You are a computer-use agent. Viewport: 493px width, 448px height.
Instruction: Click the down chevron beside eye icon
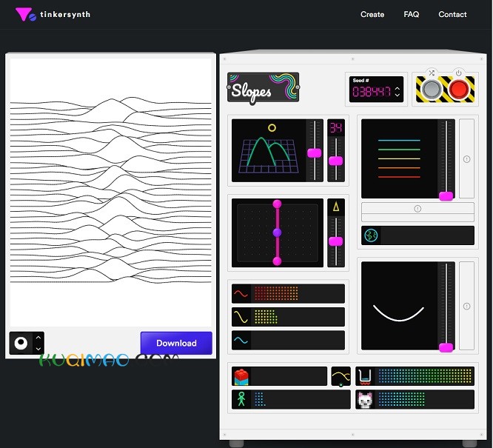pyautogui.click(x=39, y=348)
